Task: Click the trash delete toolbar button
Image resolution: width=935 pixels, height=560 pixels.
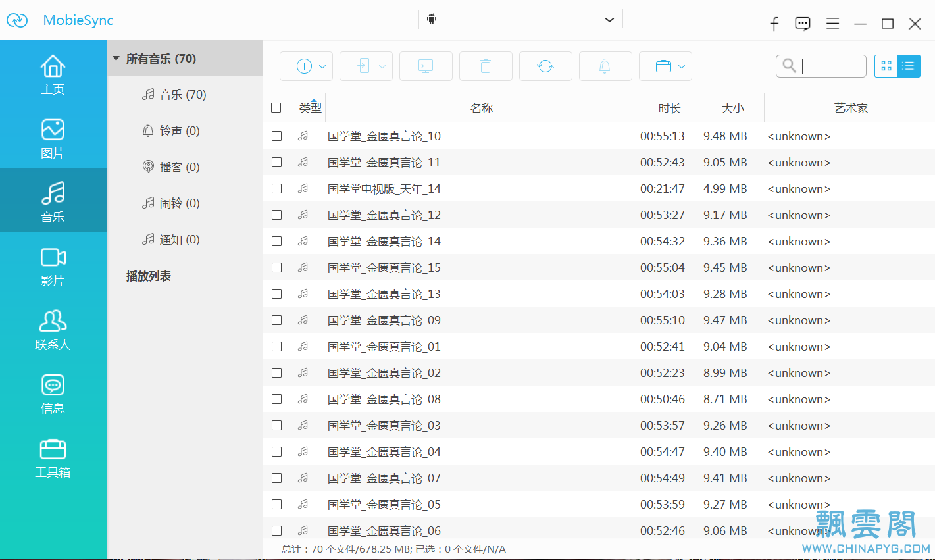Action: click(486, 66)
